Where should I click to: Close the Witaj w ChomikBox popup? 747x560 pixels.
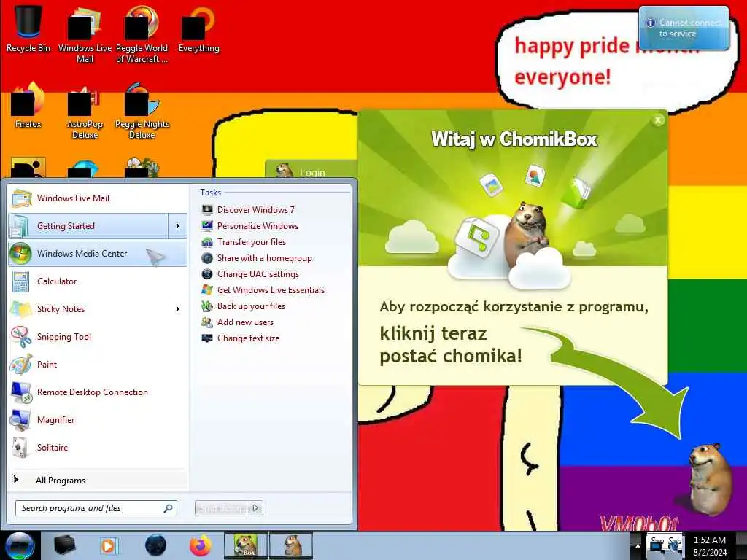[x=658, y=120]
